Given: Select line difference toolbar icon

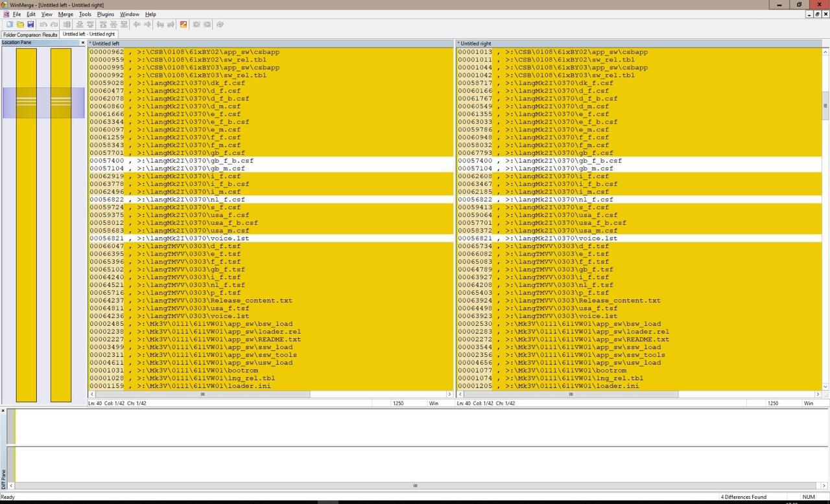Looking at the screenshot, I should click(x=67, y=25).
